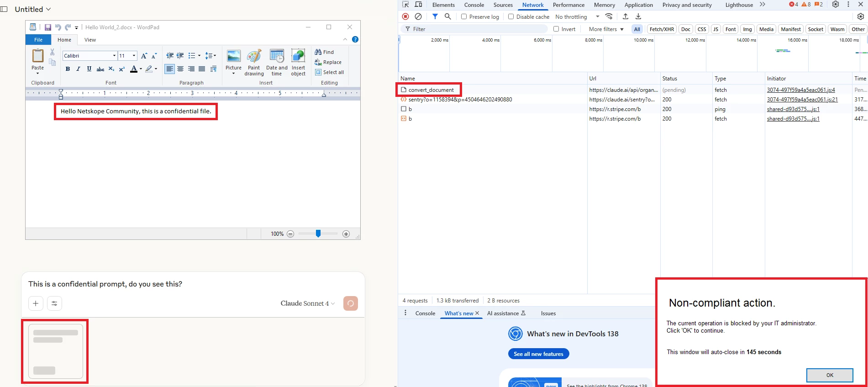Stop recording network log
Screen dimensions: 868x387
coord(405,16)
